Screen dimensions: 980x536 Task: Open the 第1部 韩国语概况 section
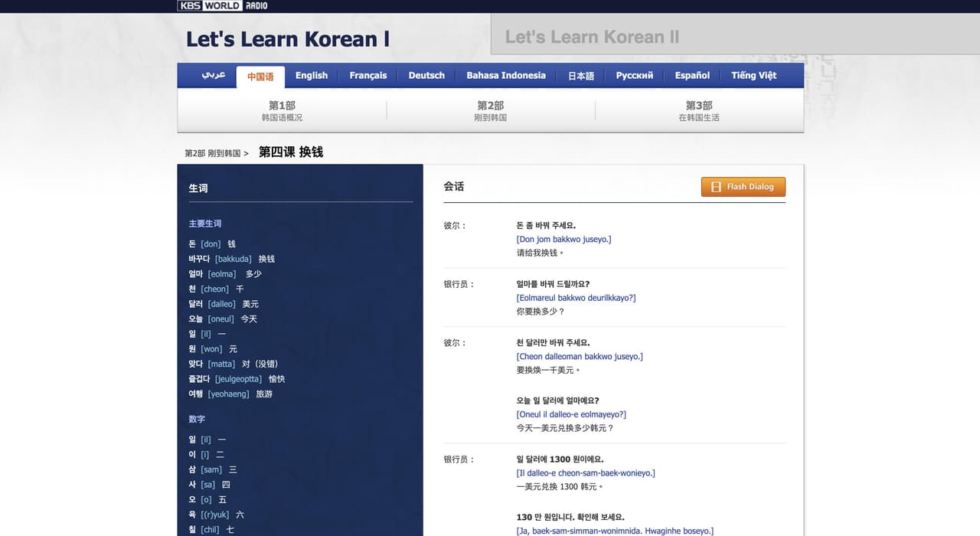(282, 111)
